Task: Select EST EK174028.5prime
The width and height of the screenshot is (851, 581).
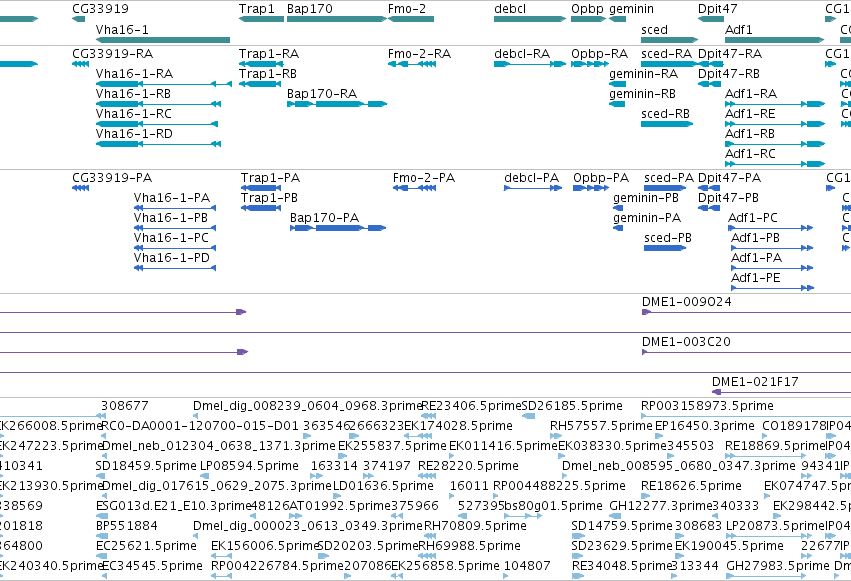Action: click(458, 426)
